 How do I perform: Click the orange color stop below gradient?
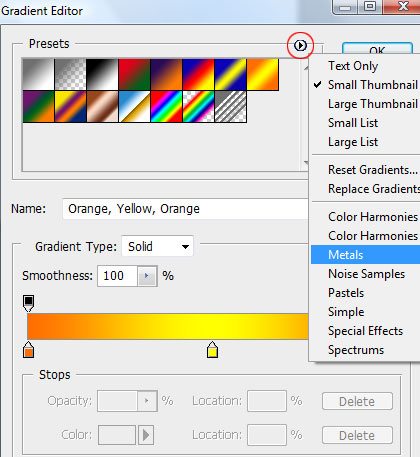[29, 349]
